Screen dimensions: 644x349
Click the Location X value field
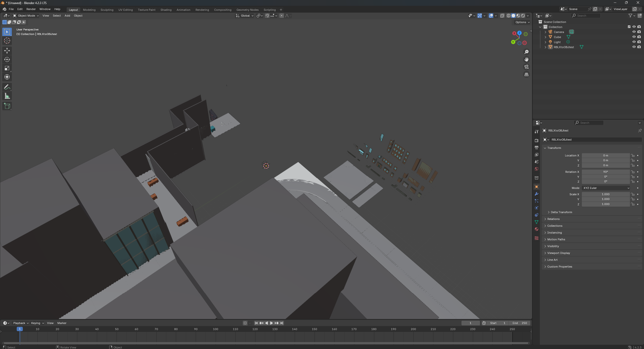pyautogui.click(x=605, y=155)
